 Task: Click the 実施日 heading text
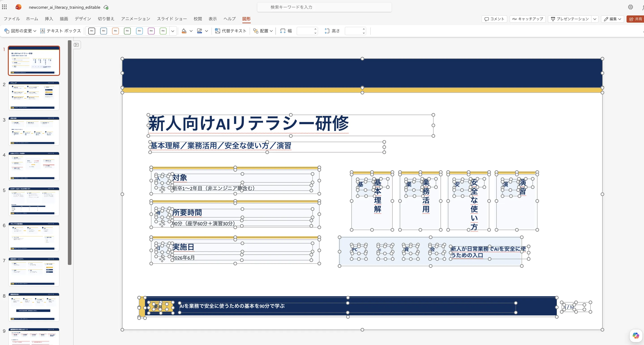pos(183,247)
